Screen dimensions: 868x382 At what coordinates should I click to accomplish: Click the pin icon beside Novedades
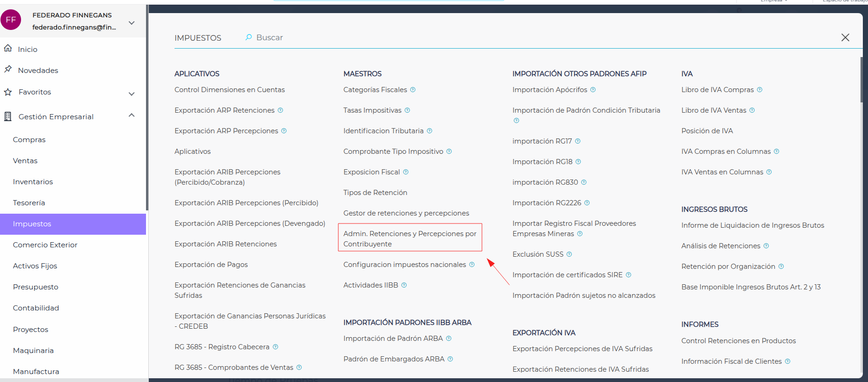click(x=8, y=69)
